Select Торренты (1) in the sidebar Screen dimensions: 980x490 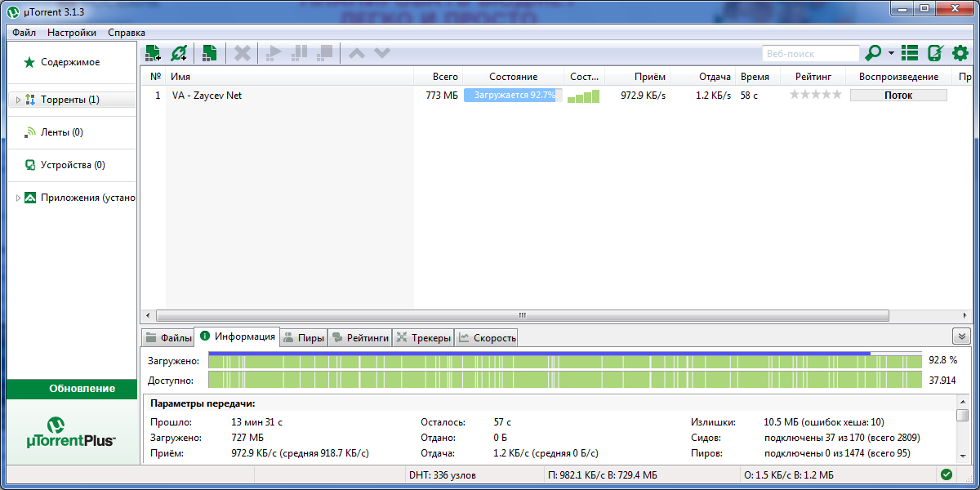(x=70, y=100)
